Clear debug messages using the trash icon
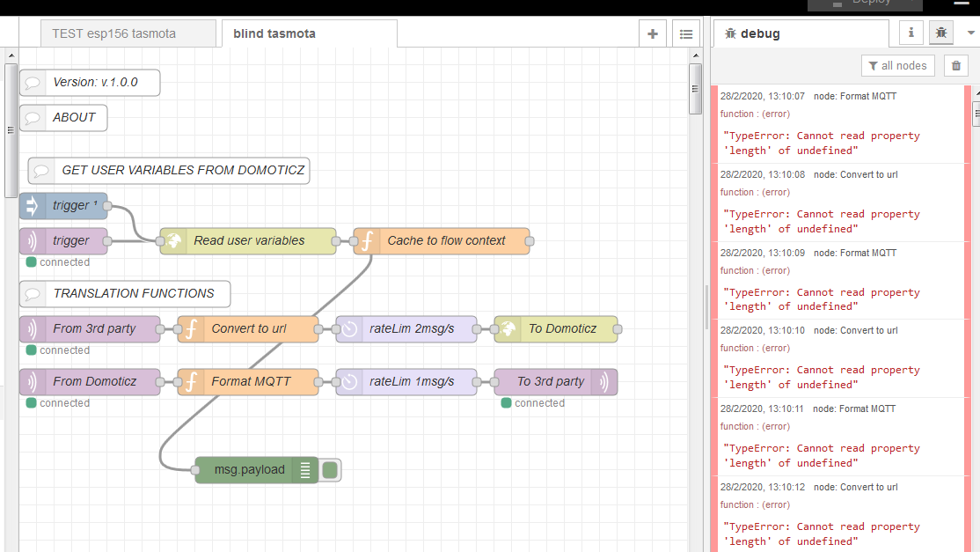 pos(955,65)
